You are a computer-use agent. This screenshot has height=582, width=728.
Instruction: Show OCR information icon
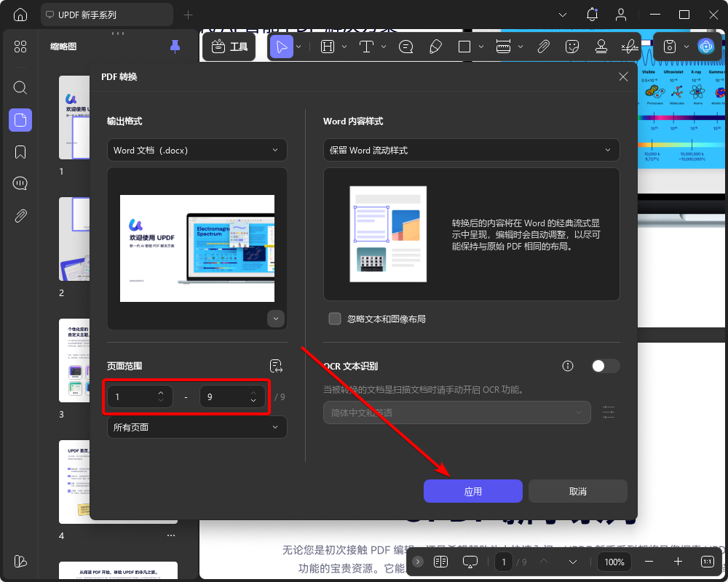tap(567, 366)
